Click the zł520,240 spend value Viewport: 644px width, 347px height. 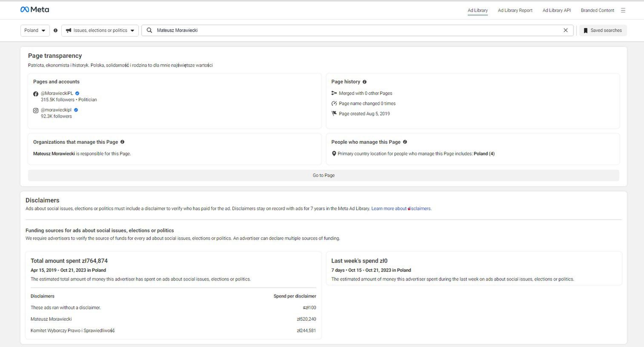306,319
